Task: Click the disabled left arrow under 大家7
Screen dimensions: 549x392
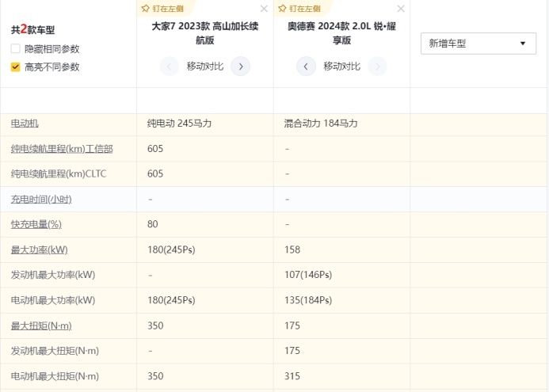Action: [x=169, y=67]
